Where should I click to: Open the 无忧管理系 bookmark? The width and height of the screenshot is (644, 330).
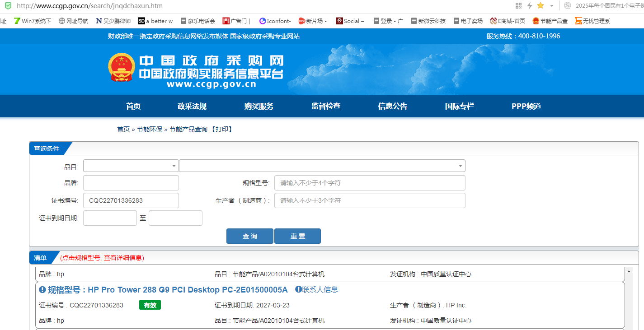click(592, 21)
